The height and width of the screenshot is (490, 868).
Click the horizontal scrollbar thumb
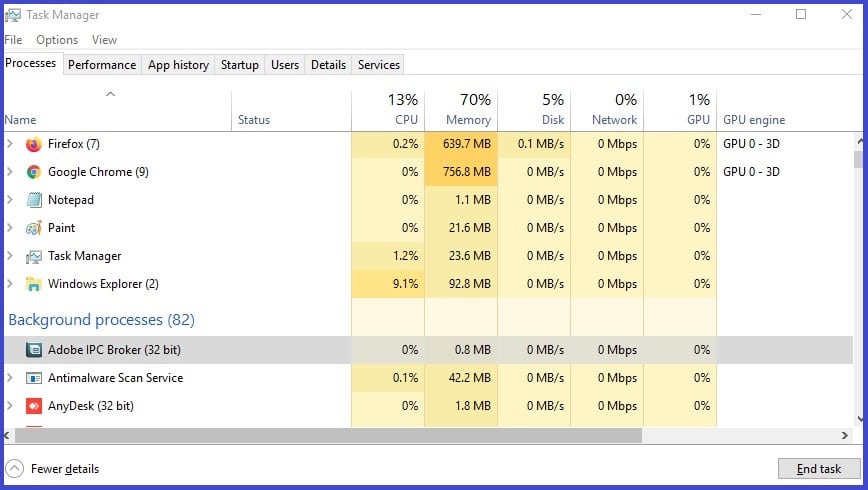(328, 436)
